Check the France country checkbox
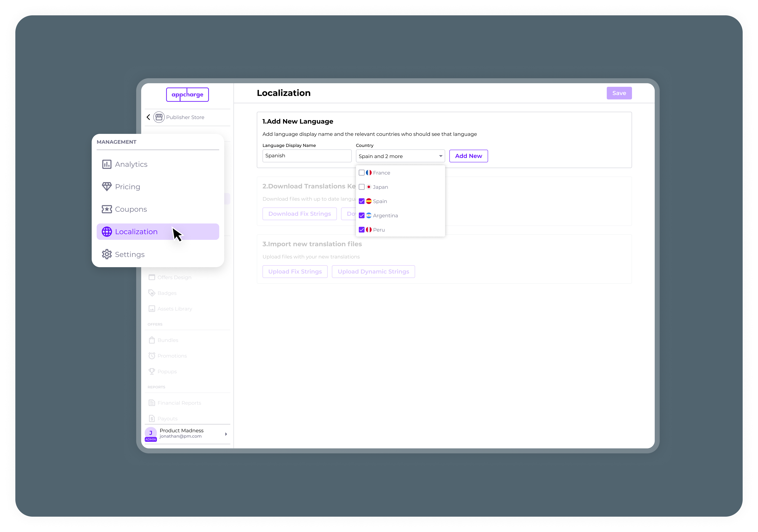 [x=362, y=173]
